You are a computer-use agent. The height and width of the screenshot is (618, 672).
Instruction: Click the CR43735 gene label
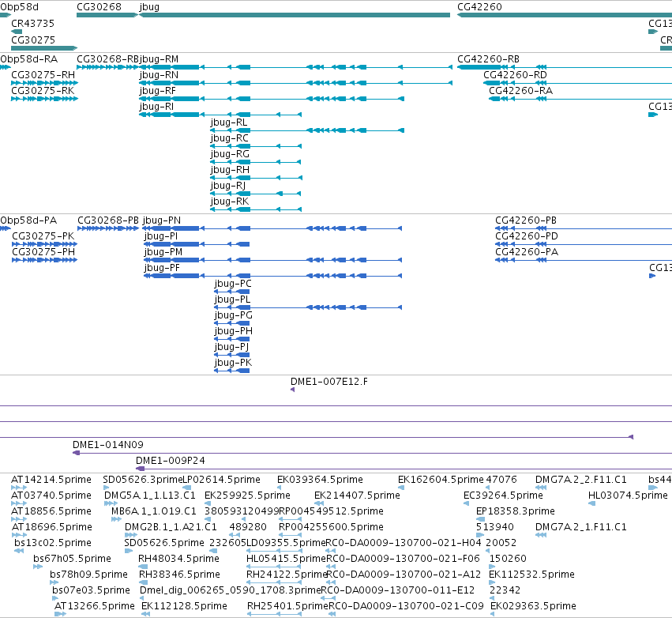[x=33, y=24]
